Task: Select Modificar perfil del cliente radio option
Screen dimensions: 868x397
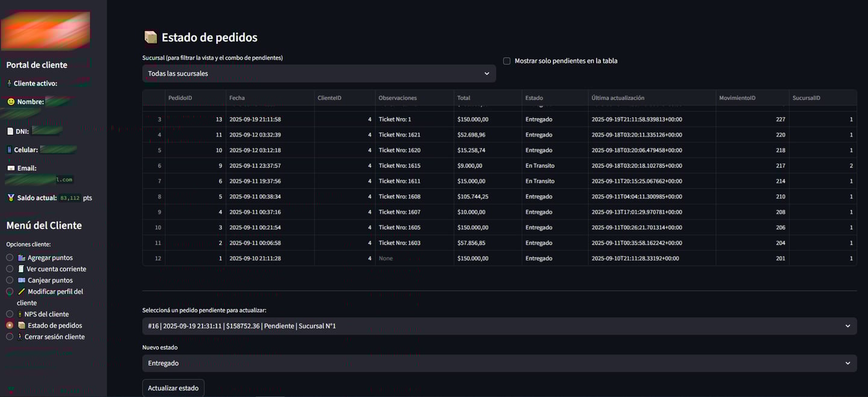Action: [x=10, y=292]
